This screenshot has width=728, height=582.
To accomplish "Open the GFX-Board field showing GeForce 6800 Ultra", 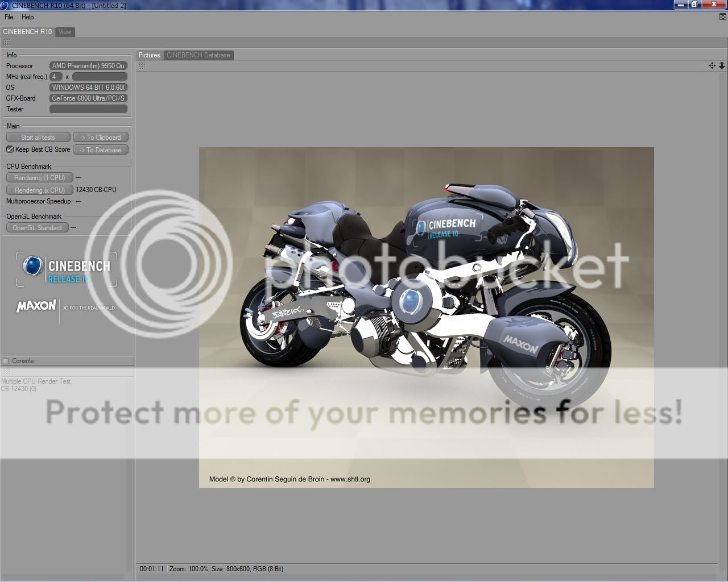I will (x=88, y=98).
